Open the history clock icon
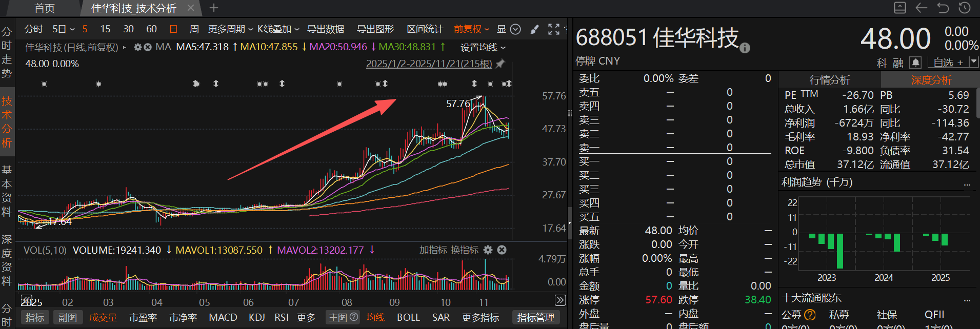 [965, 8]
